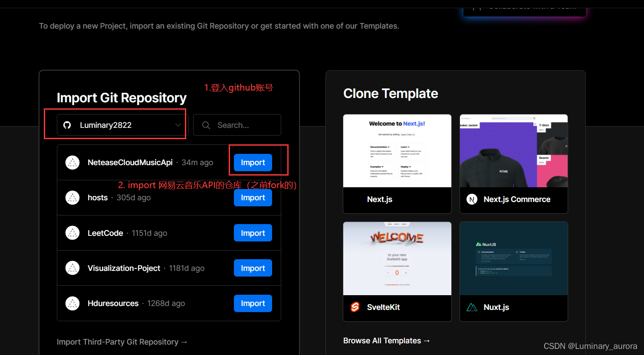Click the Clone Template heading
Screen dimensions: 644x355
coord(391,94)
